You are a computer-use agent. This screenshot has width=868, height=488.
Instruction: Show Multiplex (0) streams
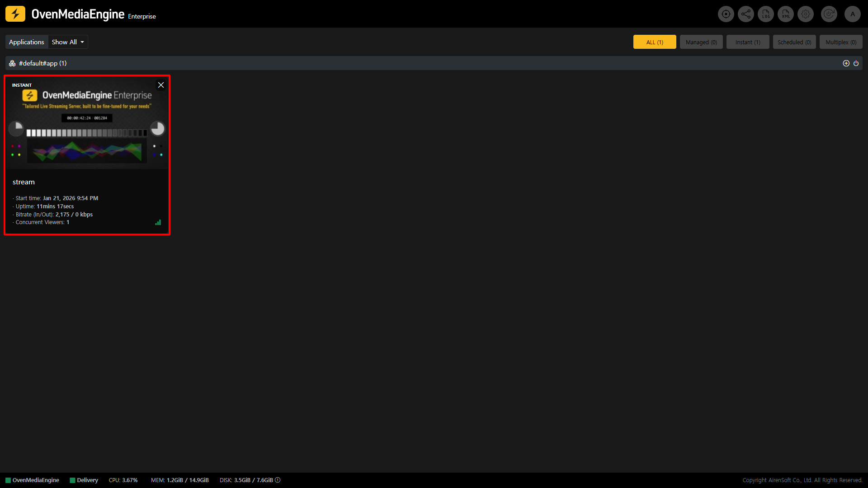[x=840, y=42]
